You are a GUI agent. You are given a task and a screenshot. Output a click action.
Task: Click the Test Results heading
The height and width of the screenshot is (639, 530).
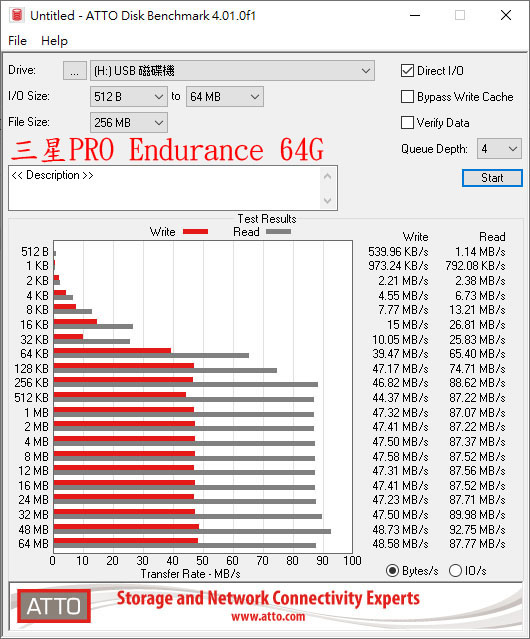pos(267,219)
